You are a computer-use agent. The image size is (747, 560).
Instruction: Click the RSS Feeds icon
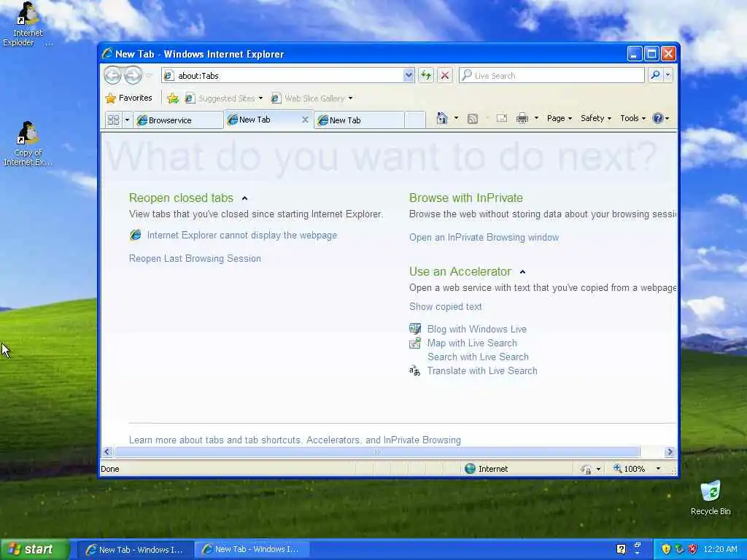473,119
